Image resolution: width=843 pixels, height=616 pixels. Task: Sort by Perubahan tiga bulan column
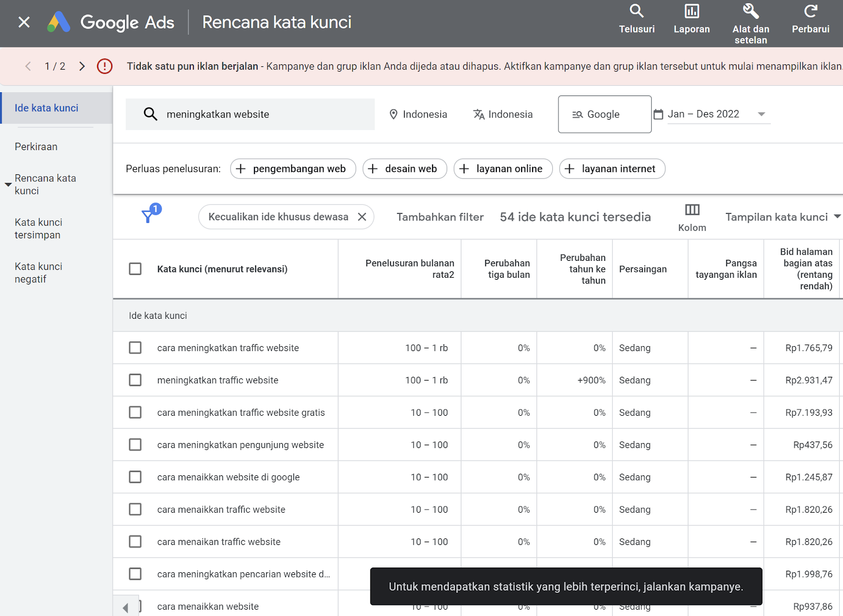[507, 269]
